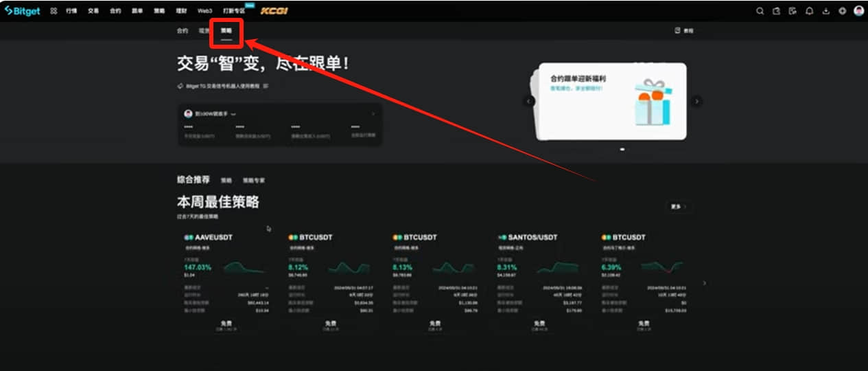Click the banner carousel indicator dot

point(622,149)
